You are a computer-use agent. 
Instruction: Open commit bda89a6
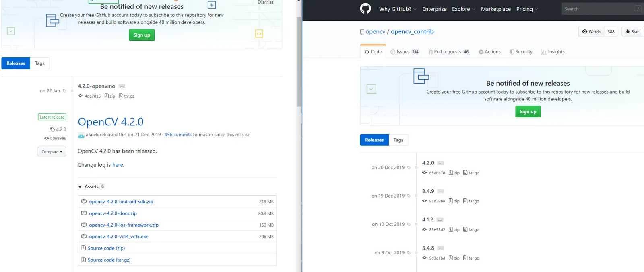[55, 138]
